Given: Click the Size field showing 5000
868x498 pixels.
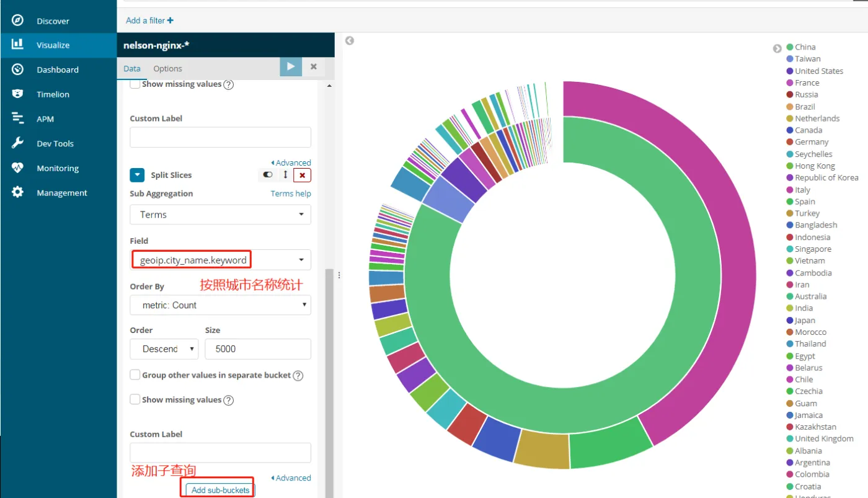Looking at the screenshot, I should point(257,349).
